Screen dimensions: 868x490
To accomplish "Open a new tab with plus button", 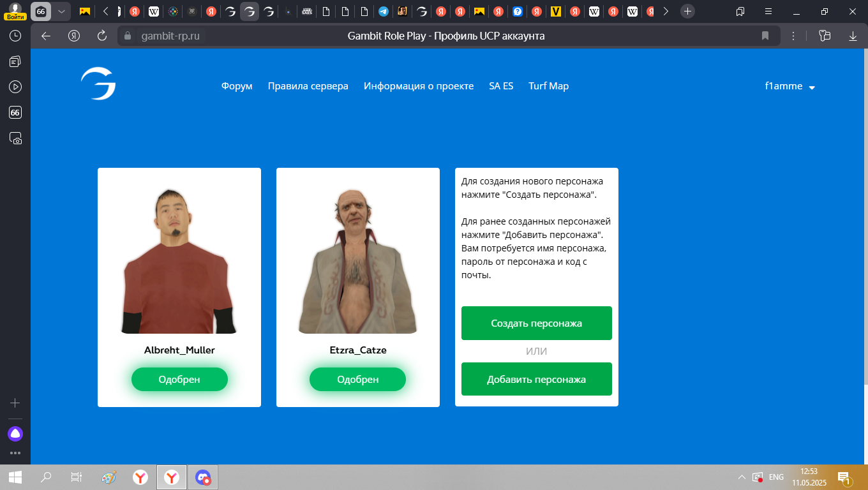I will coord(687,11).
